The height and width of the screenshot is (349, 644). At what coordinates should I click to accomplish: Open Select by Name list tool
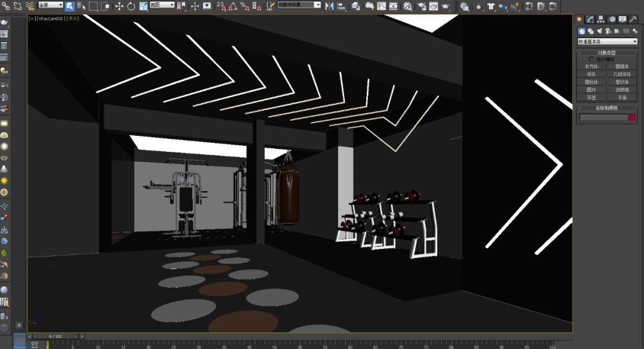pyautogui.click(x=82, y=6)
